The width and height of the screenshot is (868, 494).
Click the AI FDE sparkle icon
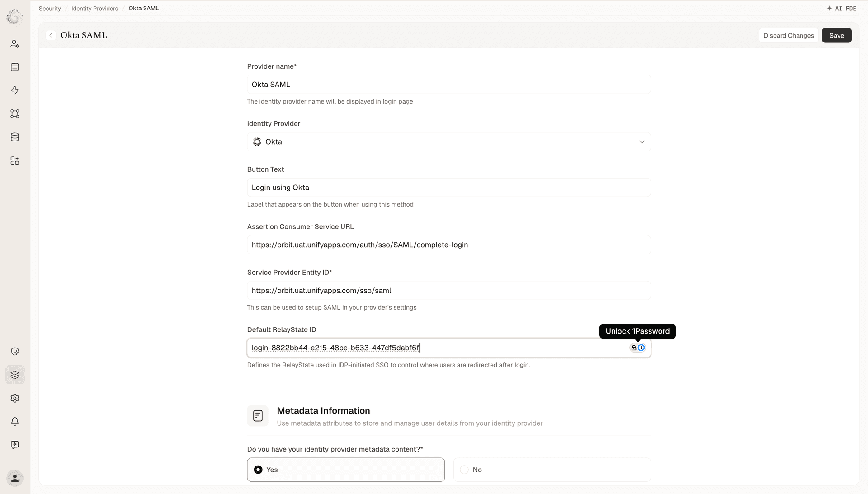click(x=830, y=9)
